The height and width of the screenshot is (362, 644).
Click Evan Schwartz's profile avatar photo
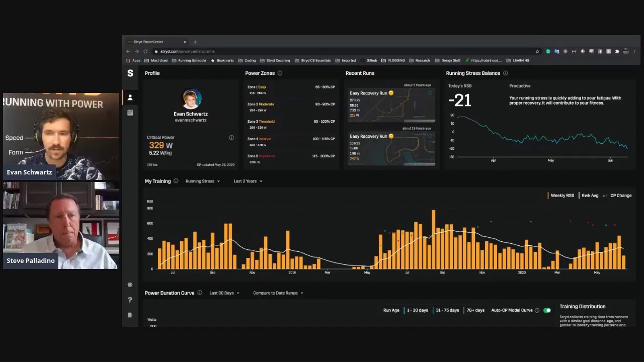[191, 100]
